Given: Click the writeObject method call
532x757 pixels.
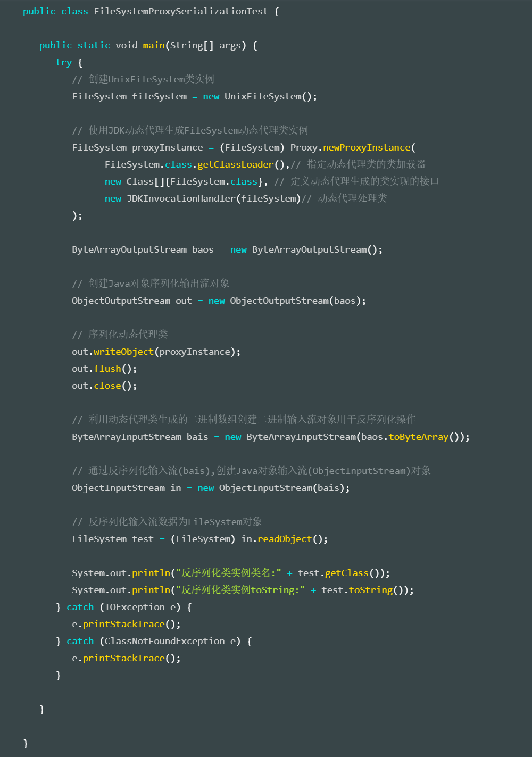Looking at the screenshot, I should pyautogui.click(x=123, y=352).
